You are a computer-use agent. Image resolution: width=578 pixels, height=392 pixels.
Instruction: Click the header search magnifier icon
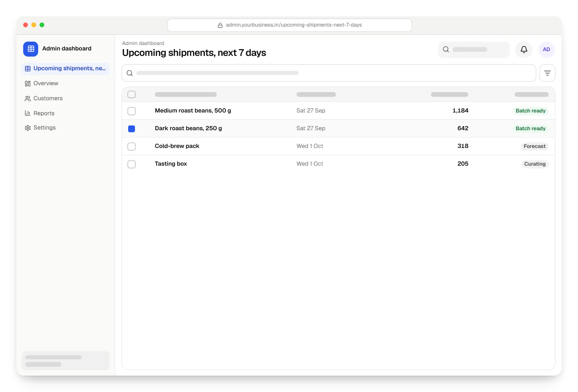[x=446, y=49]
